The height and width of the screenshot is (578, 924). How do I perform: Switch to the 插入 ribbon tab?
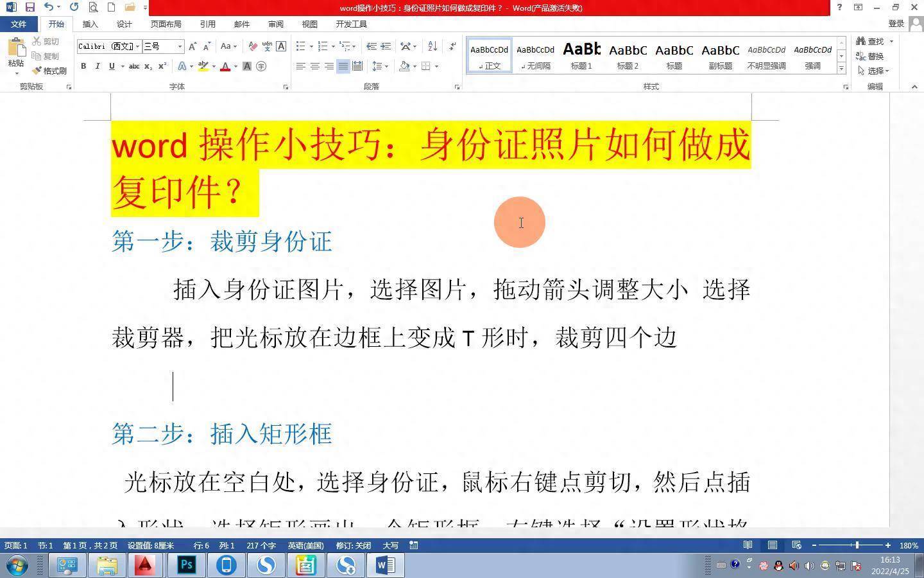(89, 24)
